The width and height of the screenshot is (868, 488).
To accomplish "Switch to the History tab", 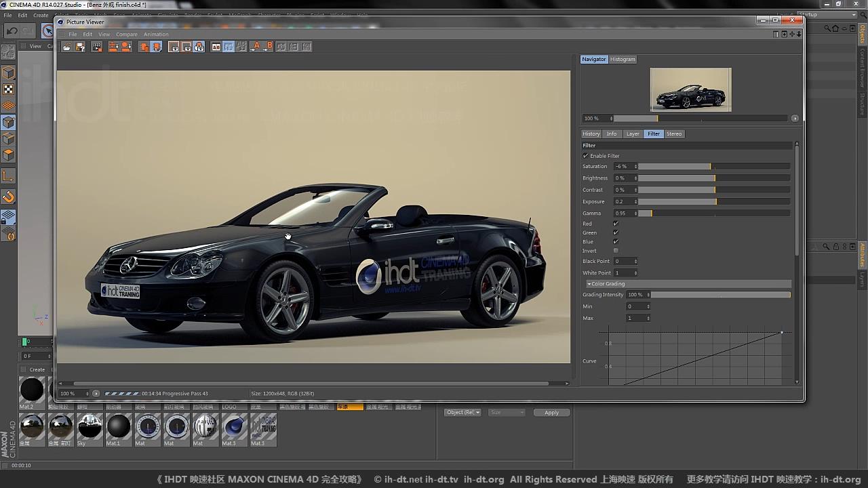I will pyautogui.click(x=591, y=134).
